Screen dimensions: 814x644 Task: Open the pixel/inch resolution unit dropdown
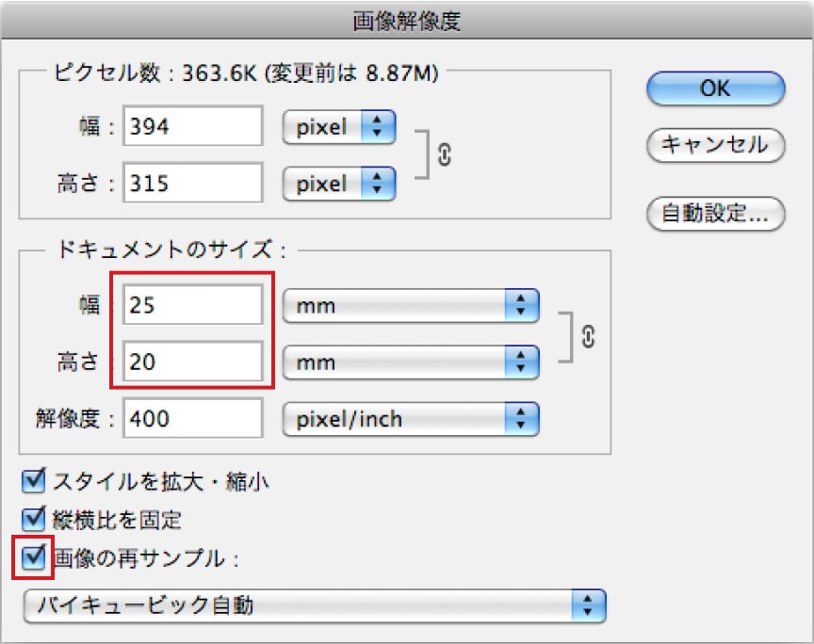pyautogui.click(x=411, y=418)
